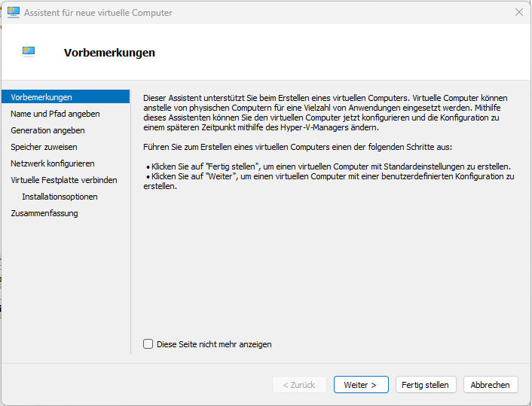532x406 pixels.
Task: Click the title bar text of the wizard
Action: [98, 13]
